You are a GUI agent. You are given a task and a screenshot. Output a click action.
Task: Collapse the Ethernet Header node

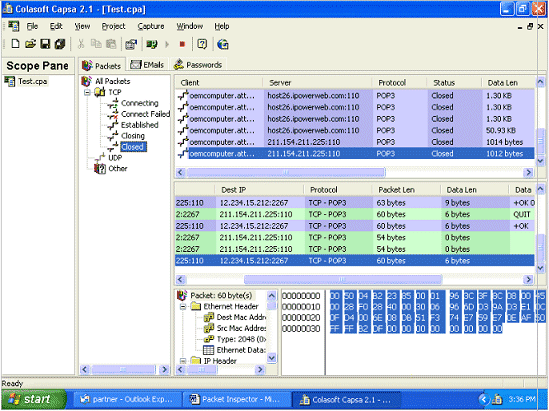[x=183, y=307]
